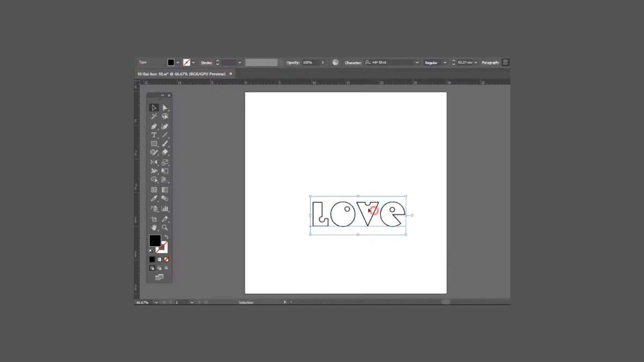The height and width of the screenshot is (362, 644).
Task: Open Stroke panel link
Action: [x=207, y=63]
